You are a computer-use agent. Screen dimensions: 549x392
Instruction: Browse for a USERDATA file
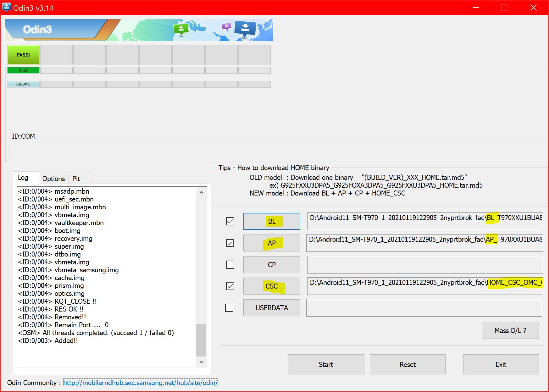click(x=272, y=308)
